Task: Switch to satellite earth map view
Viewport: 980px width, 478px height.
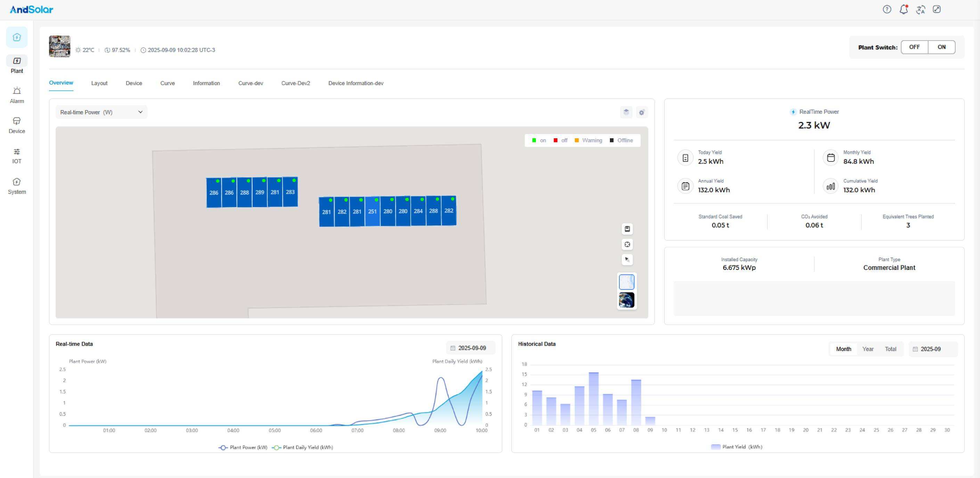Action: tap(627, 300)
